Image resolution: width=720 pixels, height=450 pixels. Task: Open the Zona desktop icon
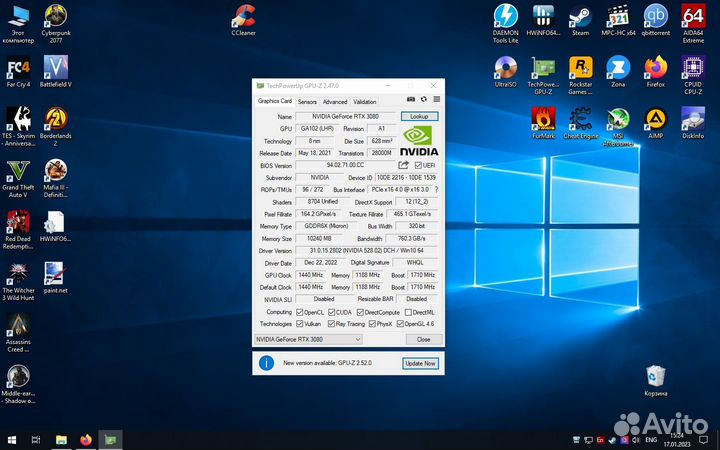click(618, 72)
